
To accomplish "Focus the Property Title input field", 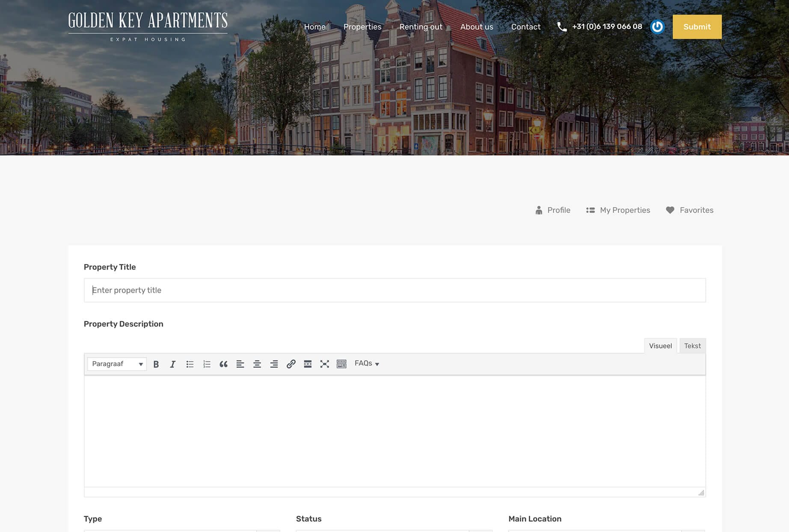I will [394, 290].
